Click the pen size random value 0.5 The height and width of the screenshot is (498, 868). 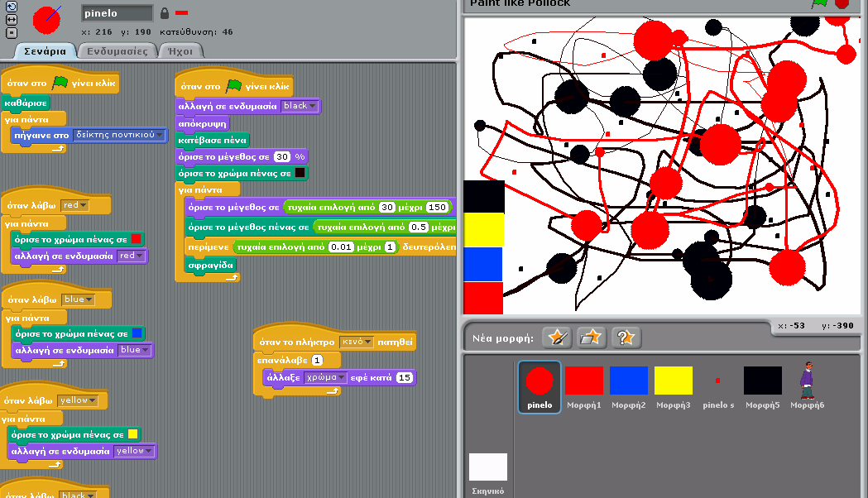419,227
